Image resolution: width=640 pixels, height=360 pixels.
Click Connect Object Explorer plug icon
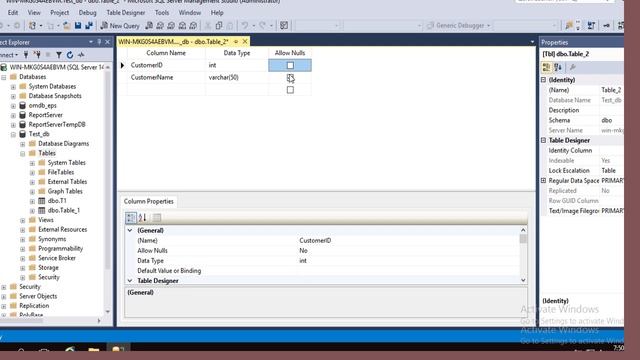[26, 55]
